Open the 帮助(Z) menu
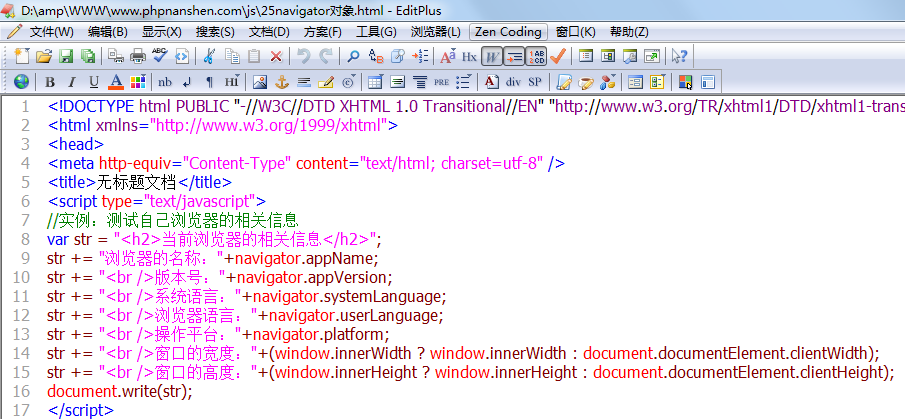 point(630,32)
